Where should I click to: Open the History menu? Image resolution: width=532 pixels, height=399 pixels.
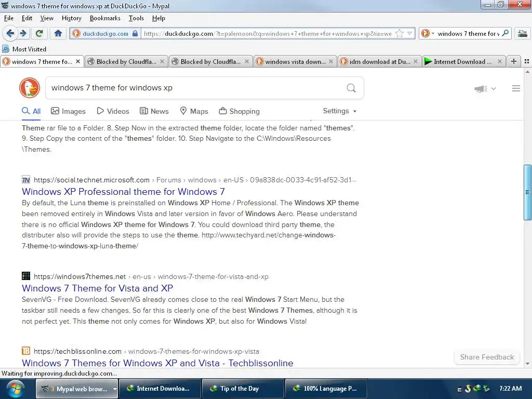(71, 18)
